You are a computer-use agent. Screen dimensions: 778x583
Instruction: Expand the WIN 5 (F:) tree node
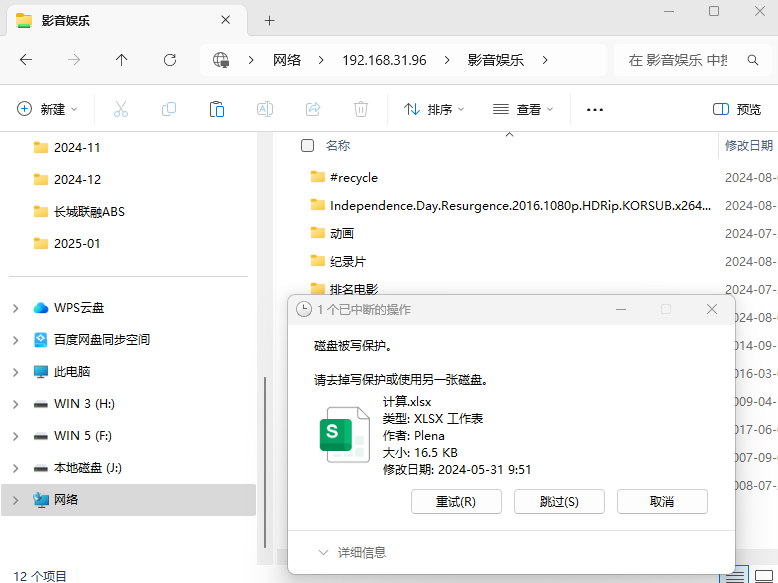click(x=16, y=436)
